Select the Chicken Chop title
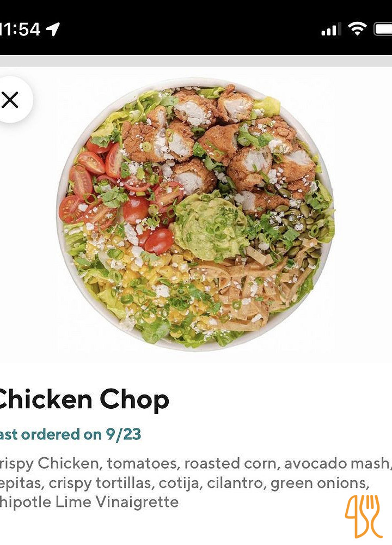The image size is (392, 545). [84, 399]
